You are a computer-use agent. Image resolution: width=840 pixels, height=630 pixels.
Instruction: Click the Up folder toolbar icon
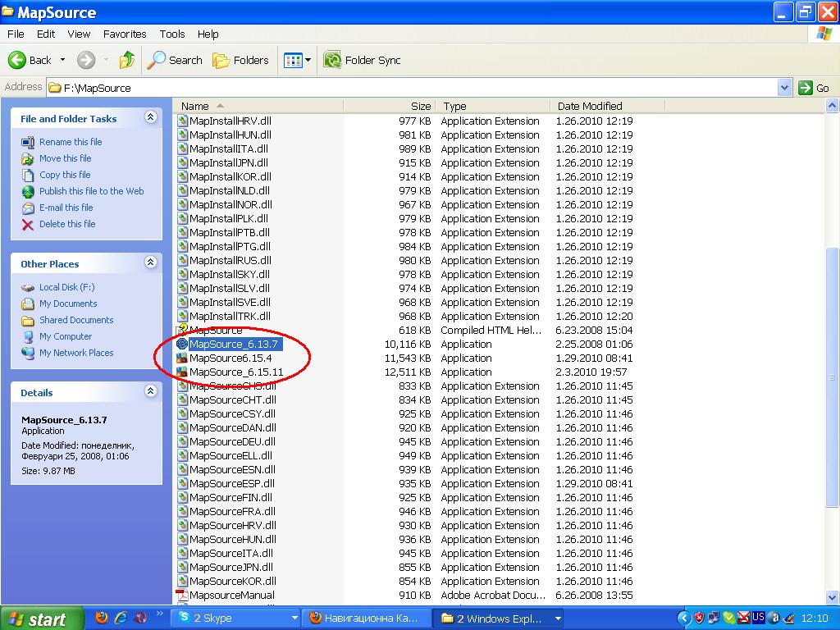[x=126, y=60]
